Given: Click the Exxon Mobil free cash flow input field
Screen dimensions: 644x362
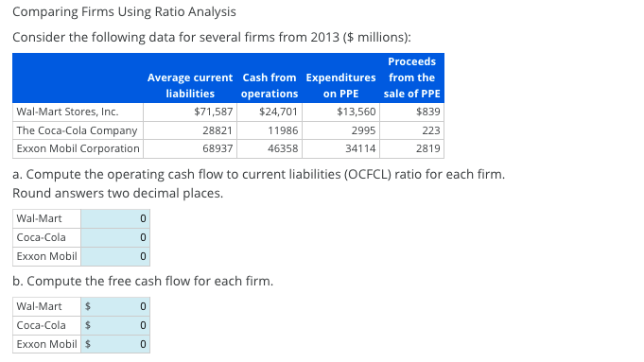Looking at the screenshot, I should pyautogui.click(x=115, y=344).
